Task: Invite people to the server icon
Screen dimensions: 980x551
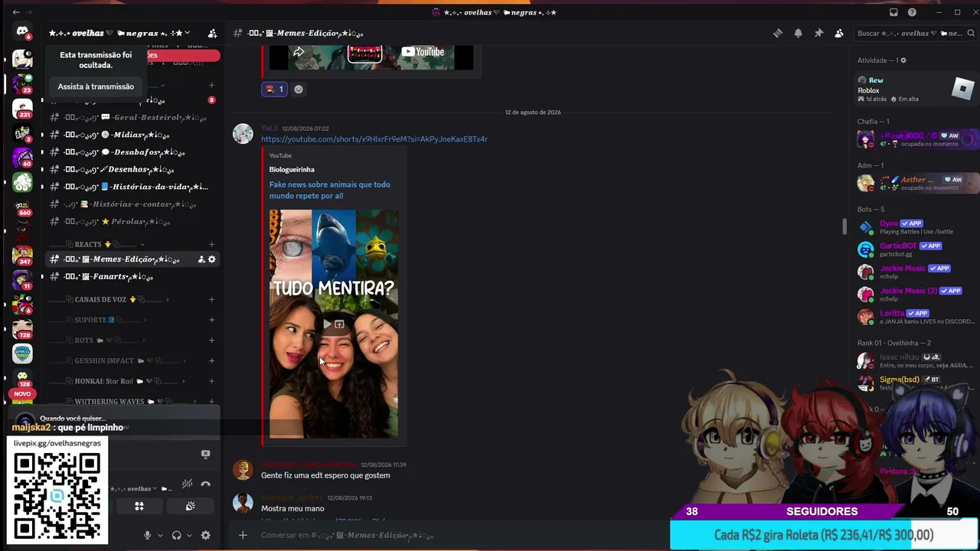Action: (x=212, y=33)
